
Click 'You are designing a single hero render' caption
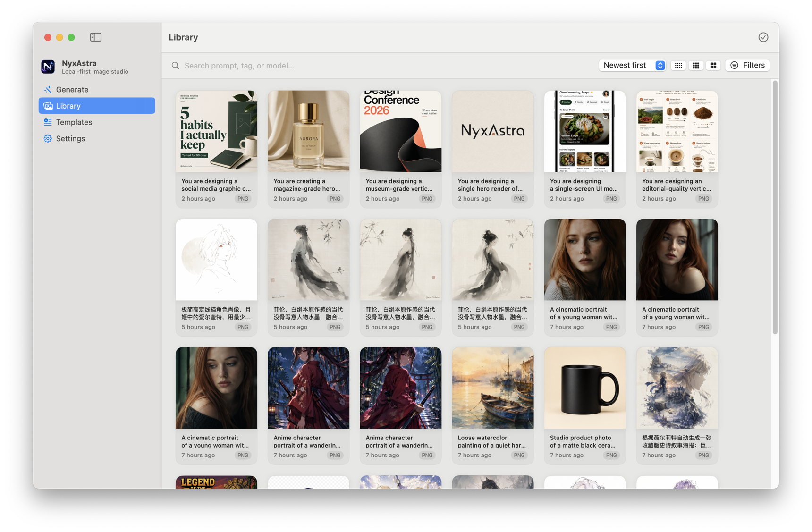pos(490,185)
